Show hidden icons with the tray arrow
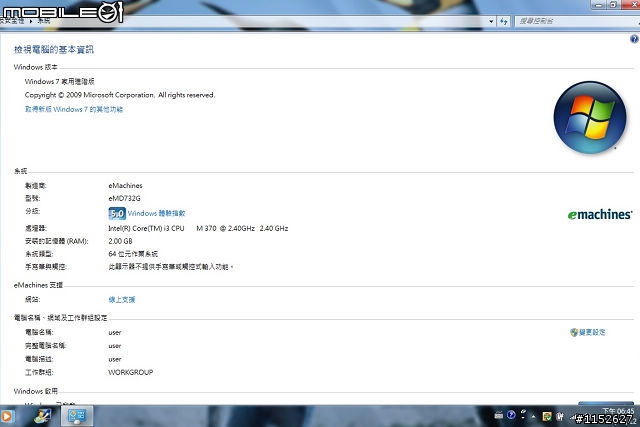The image size is (640, 427). coord(533,416)
